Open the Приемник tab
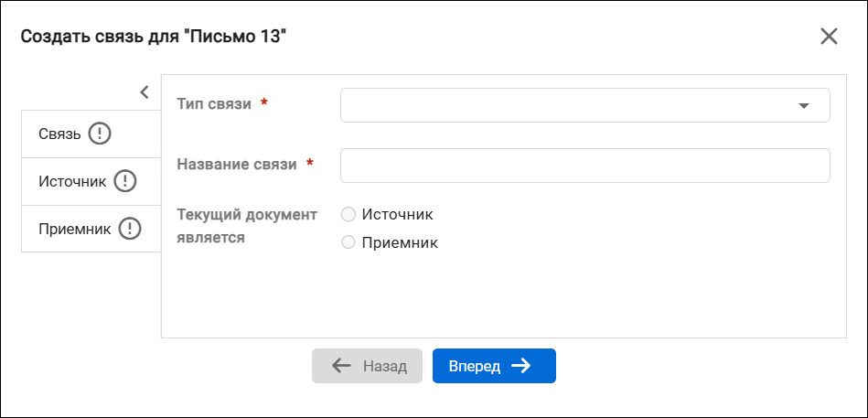Image resolution: width=868 pixels, height=418 pixels. [91, 229]
